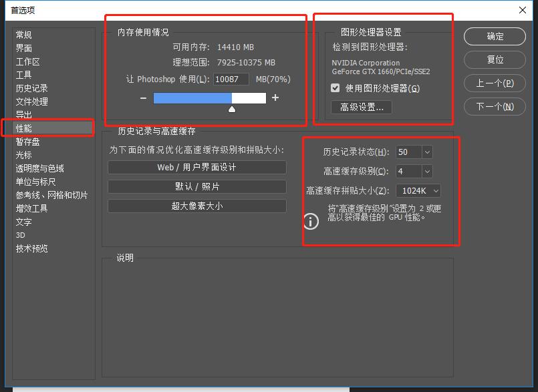The width and height of the screenshot is (538, 392).
Task: Choose the 默认 / 照片 preset
Action: click(196, 186)
